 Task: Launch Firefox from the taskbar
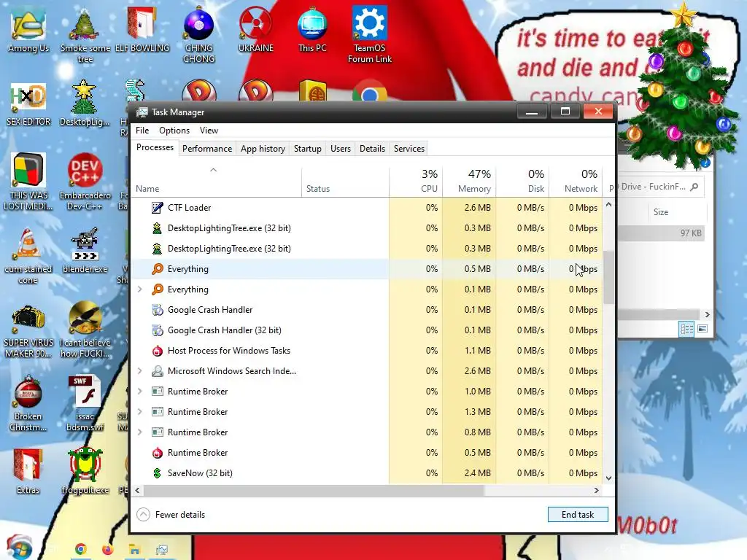(108, 550)
